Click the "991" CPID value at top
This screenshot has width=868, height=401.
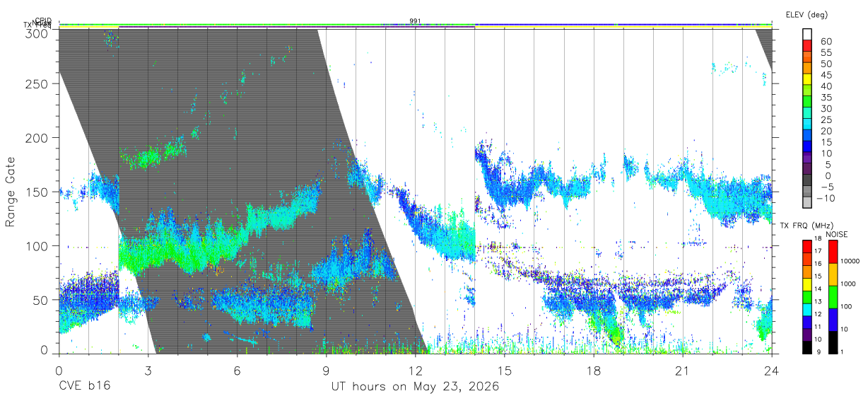point(415,21)
